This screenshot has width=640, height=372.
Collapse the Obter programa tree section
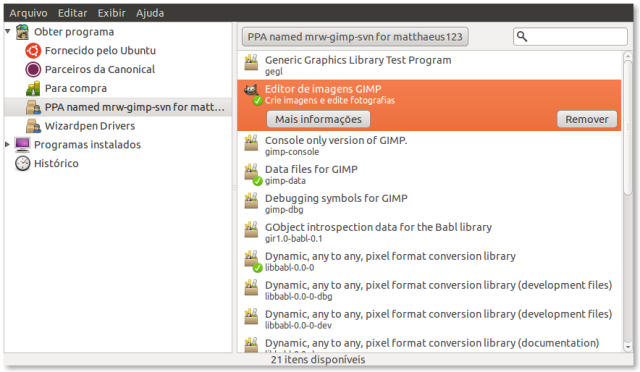click(8, 31)
